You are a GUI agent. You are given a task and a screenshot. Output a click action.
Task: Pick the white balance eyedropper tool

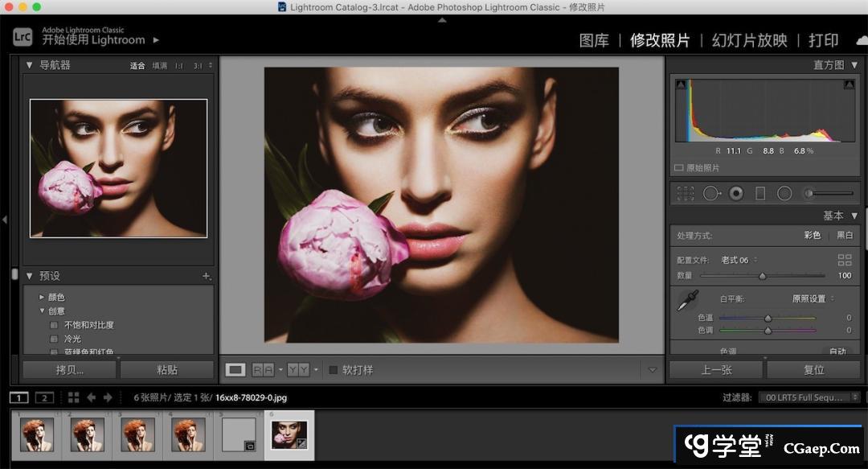tap(687, 302)
